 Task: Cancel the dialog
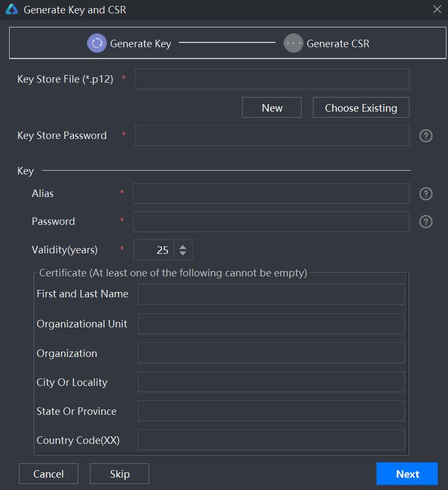coord(48,474)
